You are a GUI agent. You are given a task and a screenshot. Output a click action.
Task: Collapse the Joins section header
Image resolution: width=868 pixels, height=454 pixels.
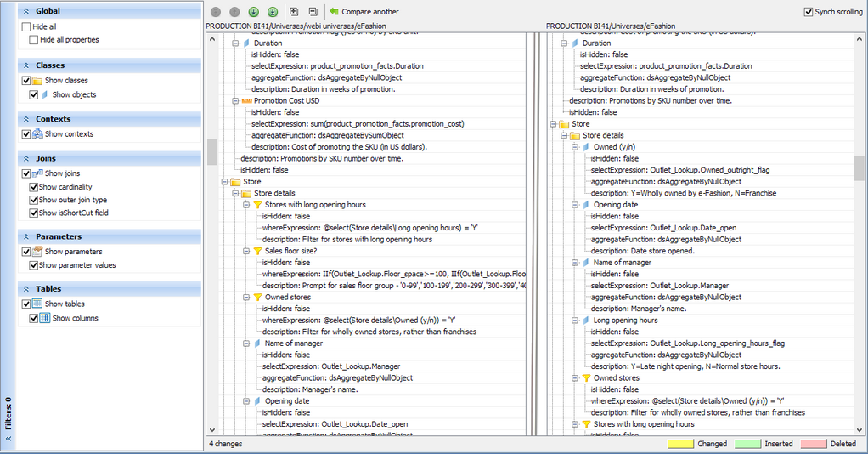[110, 158]
